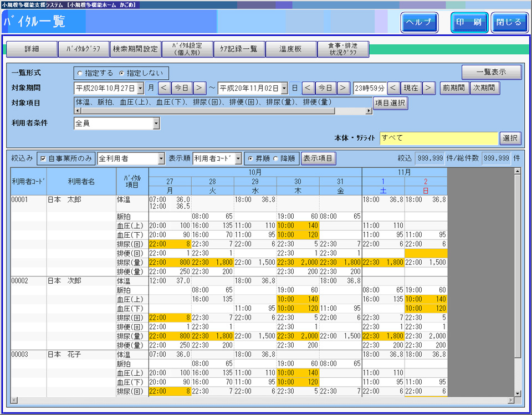Viewport: 532px width, 415px height.
Task: Click the 一覧表示 button
Action: pyautogui.click(x=491, y=72)
